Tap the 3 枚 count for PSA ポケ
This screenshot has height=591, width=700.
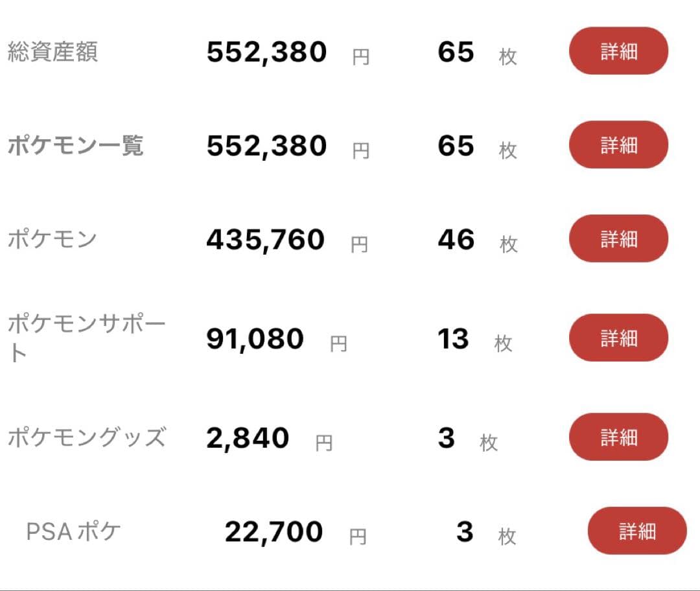pos(465,532)
